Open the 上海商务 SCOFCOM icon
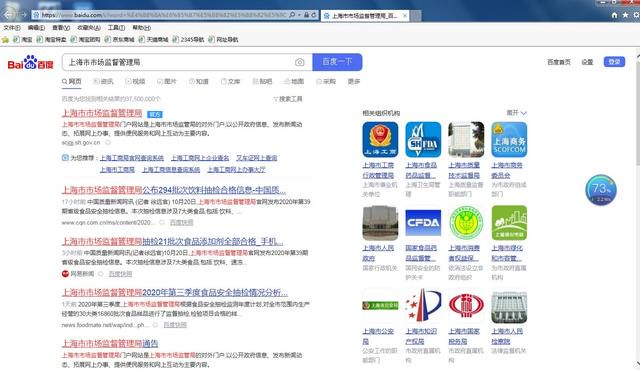The image size is (640, 370). [x=509, y=140]
